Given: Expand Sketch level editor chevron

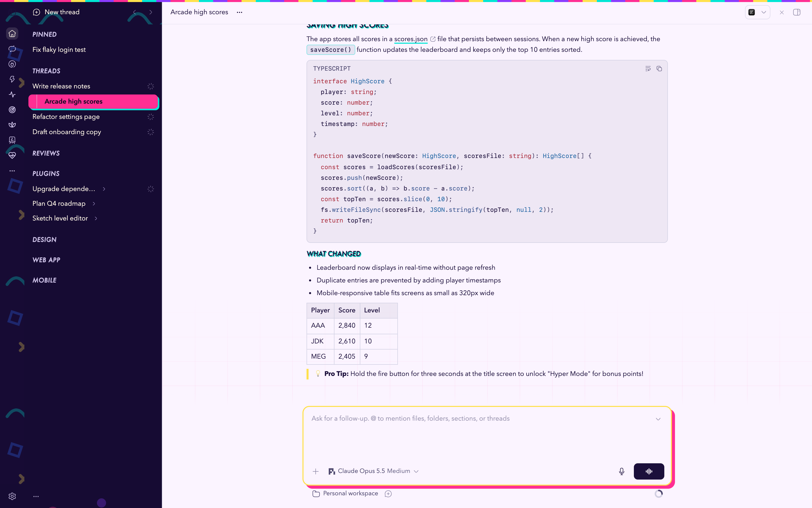Looking at the screenshot, I should coord(96,218).
